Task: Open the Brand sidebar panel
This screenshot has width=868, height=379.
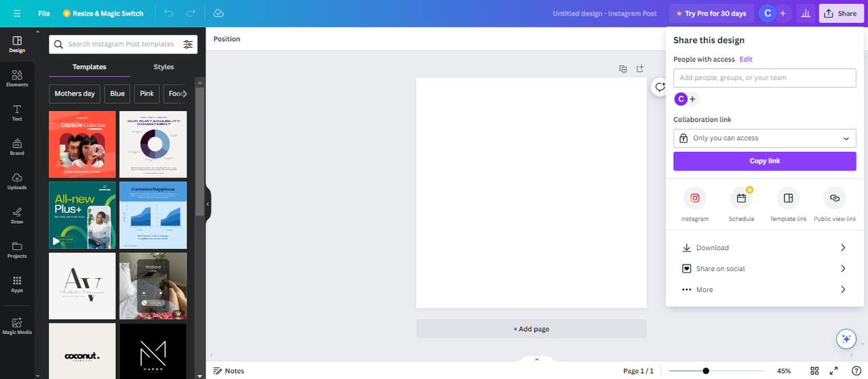Action: click(17, 147)
